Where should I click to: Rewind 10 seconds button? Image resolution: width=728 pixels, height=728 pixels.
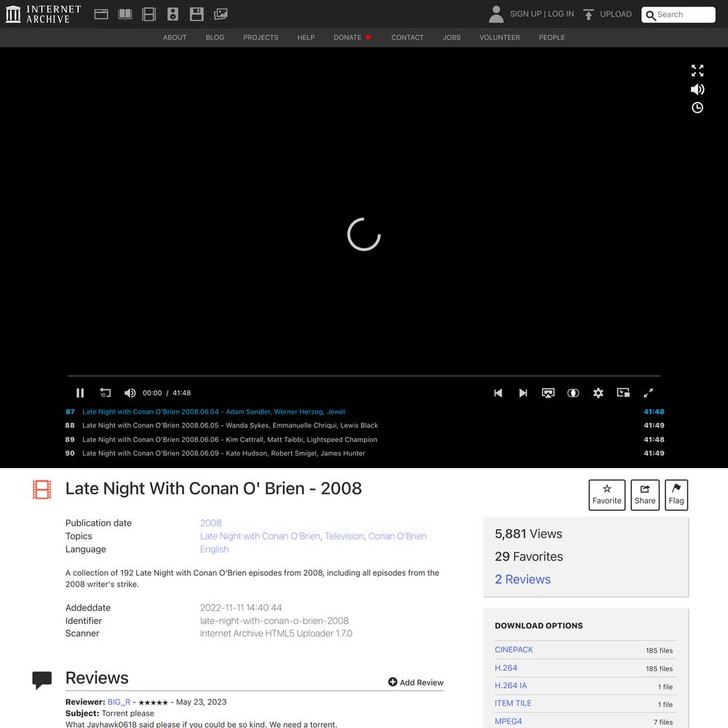coord(106,393)
